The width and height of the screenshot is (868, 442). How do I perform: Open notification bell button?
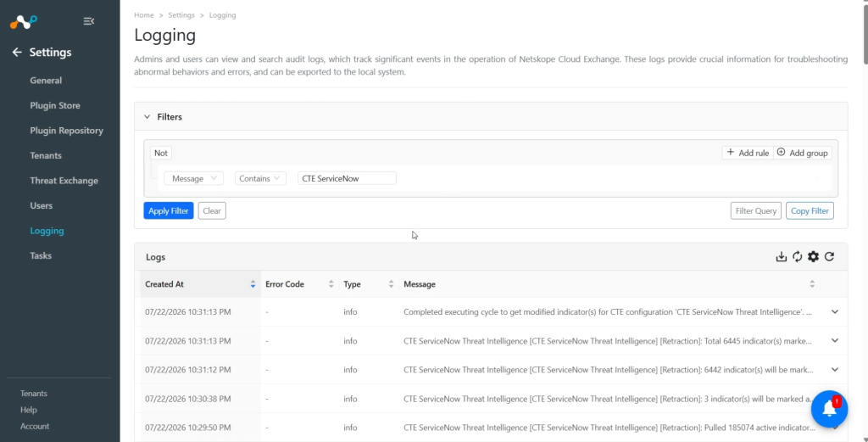(x=829, y=409)
